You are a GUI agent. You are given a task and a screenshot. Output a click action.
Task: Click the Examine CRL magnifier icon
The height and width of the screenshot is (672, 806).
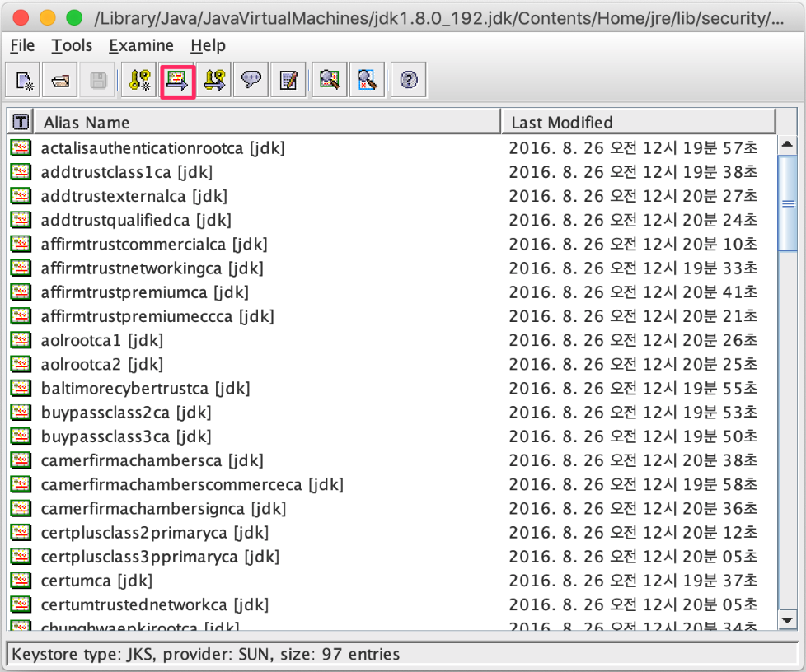(367, 80)
